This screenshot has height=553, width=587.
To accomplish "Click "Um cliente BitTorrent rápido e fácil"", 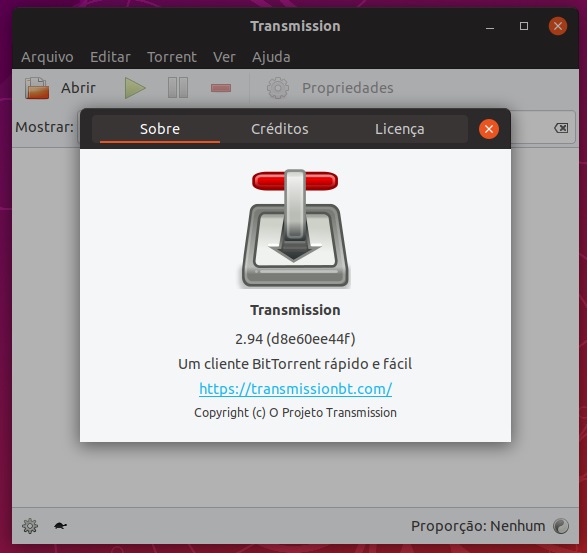I will point(295,364).
